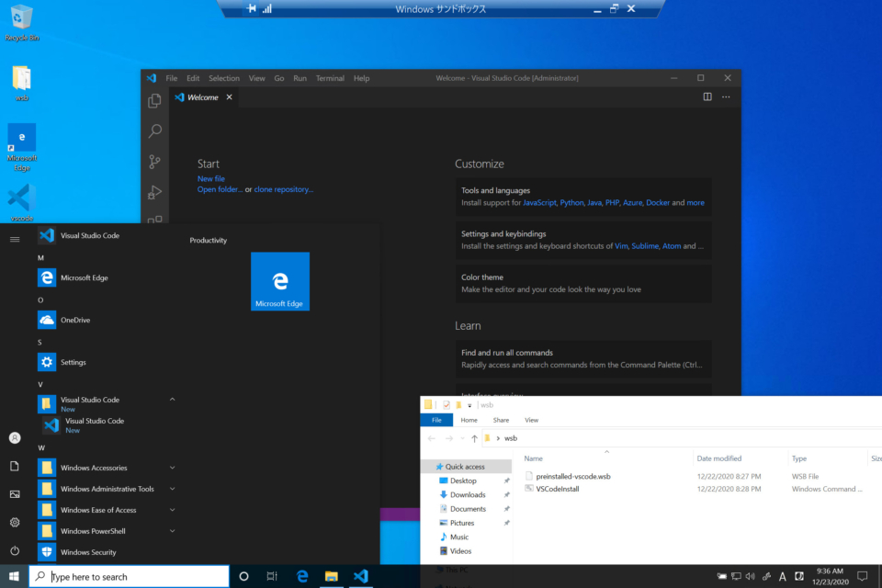Click the Vim keybindings link

(x=621, y=246)
